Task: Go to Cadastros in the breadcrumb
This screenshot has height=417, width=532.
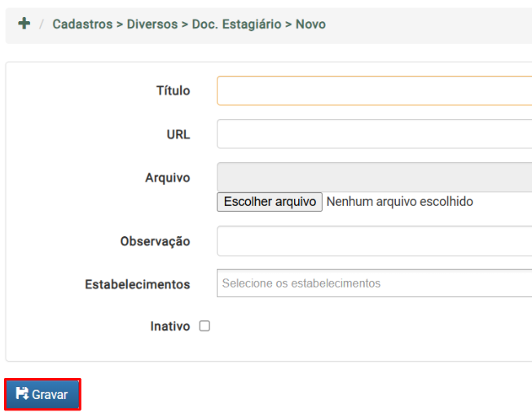Action: coord(82,24)
